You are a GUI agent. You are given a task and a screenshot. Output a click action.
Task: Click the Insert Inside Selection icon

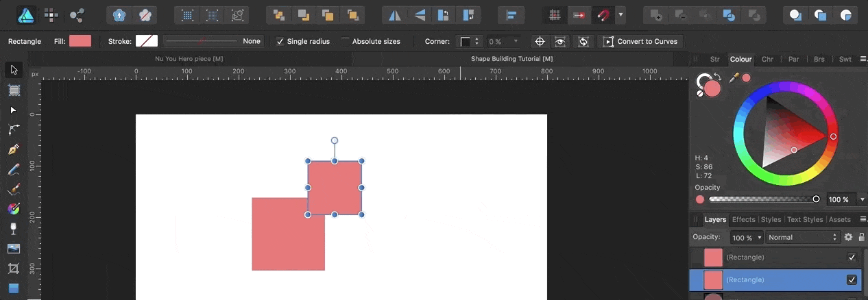(845, 14)
